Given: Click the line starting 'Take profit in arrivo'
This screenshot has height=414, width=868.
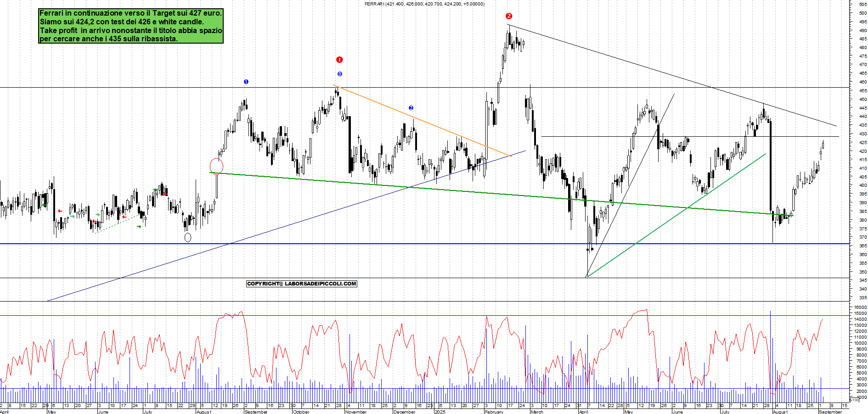Looking at the screenshot, I should [x=131, y=30].
